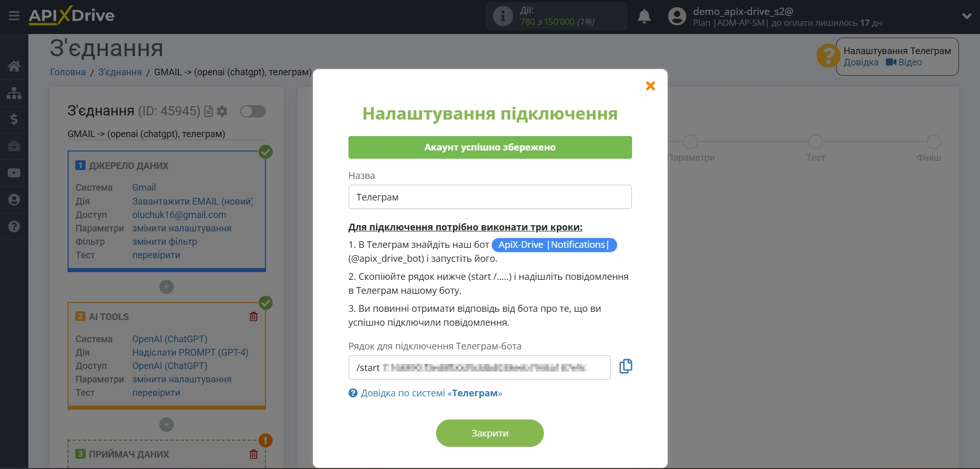Screen dimensions: 980x469
Task: Click the Закрити button
Action: click(490, 433)
